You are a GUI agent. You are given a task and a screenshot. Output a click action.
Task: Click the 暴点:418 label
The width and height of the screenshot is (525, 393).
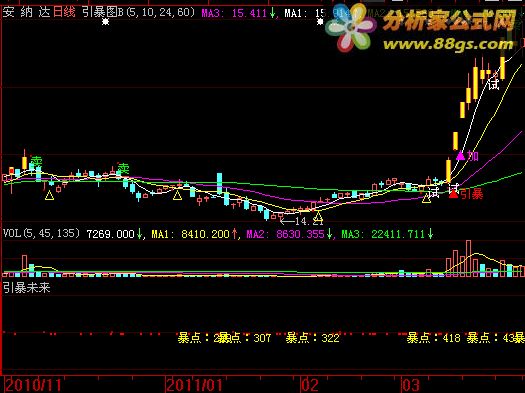(434, 338)
